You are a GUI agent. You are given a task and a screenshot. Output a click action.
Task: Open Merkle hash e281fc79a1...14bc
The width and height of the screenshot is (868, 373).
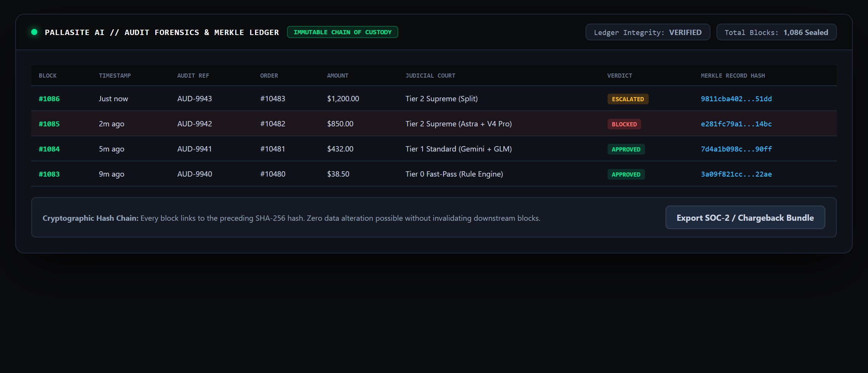736,124
